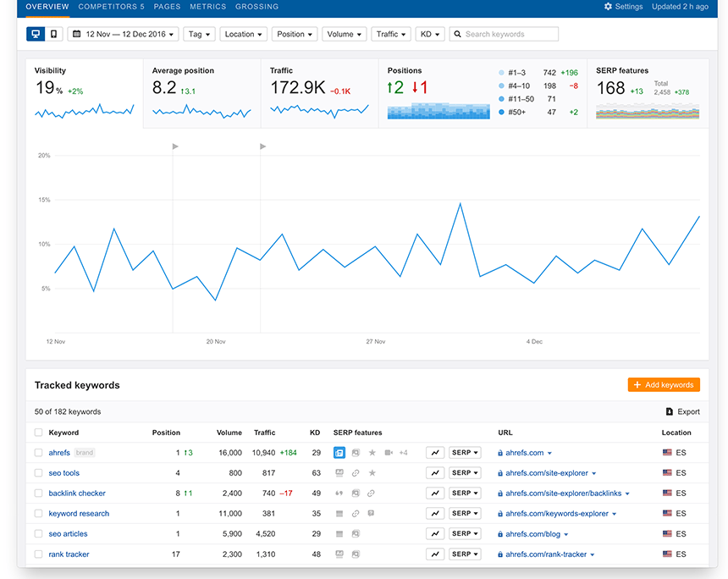Viewport: 728px width, 579px height.
Task: Click the search magnifier icon
Action: pos(457,34)
